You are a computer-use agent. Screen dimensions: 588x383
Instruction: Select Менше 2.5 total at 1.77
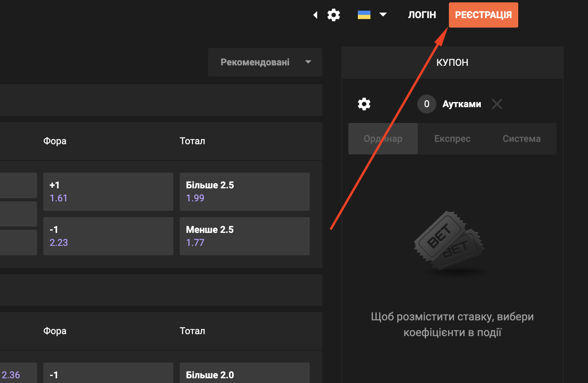pyautogui.click(x=245, y=236)
